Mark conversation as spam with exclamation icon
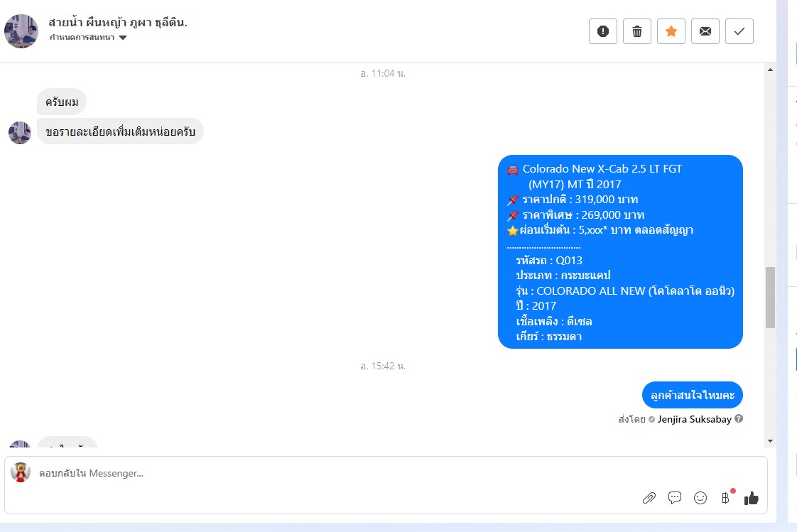 pos(603,31)
